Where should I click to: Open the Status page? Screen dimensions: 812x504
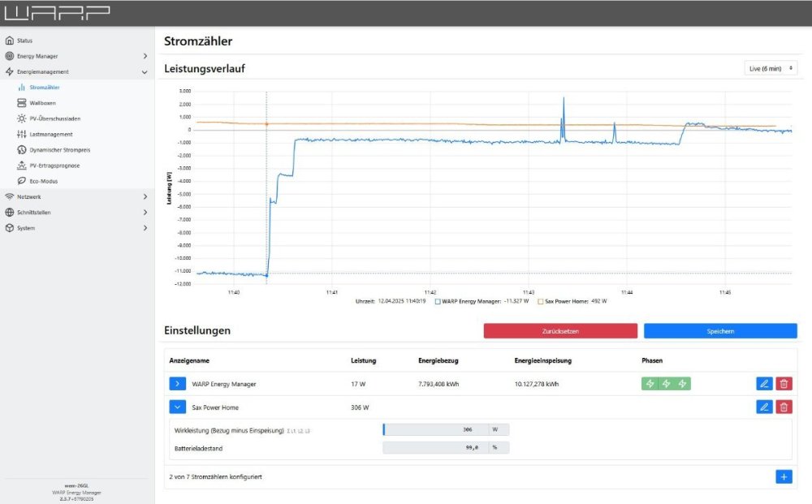[24, 40]
